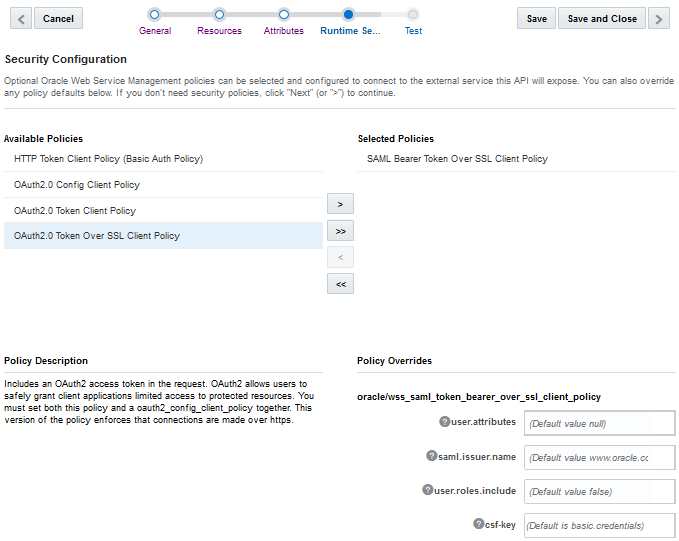This screenshot has width=679, height=541.
Task: Go back with the left arrow button
Action: [20, 18]
